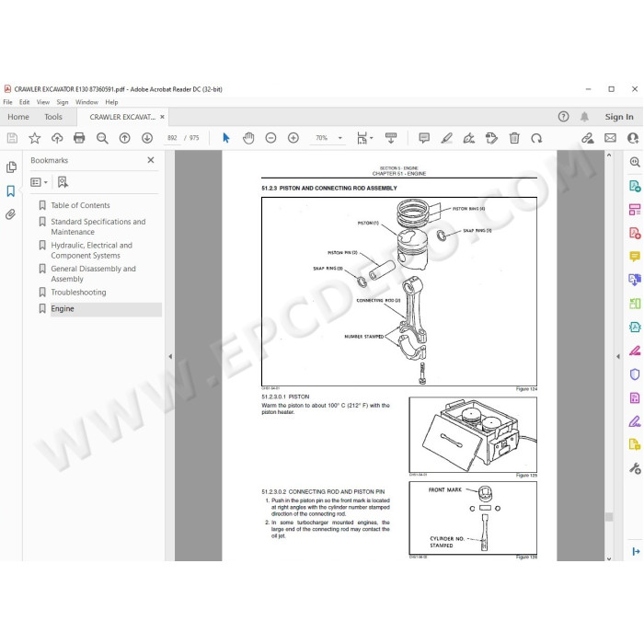Open notifications bell icon
Screen dimensions: 644x644
point(584,117)
